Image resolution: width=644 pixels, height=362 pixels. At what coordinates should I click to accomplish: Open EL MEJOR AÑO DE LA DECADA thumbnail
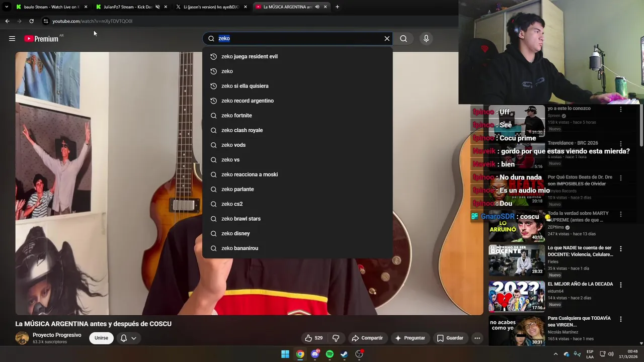(x=517, y=296)
